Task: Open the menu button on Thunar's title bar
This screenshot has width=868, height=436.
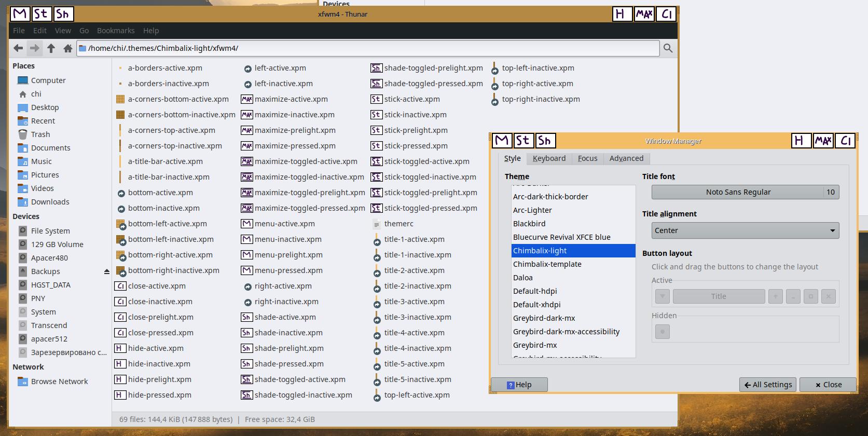Action: (20, 14)
